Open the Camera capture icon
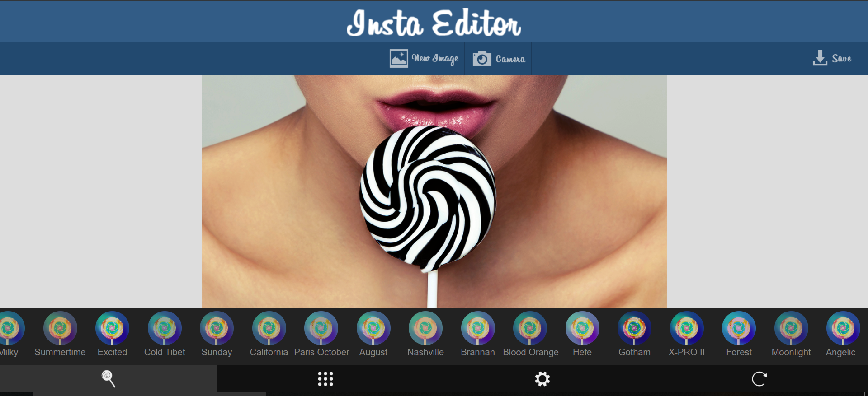Image resolution: width=868 pixels, height=396 pixels. (482, 59)
